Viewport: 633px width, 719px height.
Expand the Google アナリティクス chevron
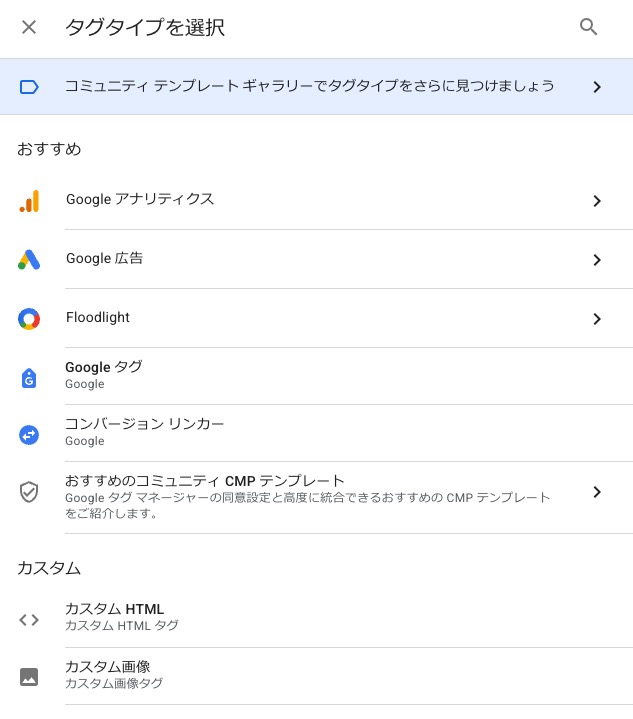[x=597, y=201]
